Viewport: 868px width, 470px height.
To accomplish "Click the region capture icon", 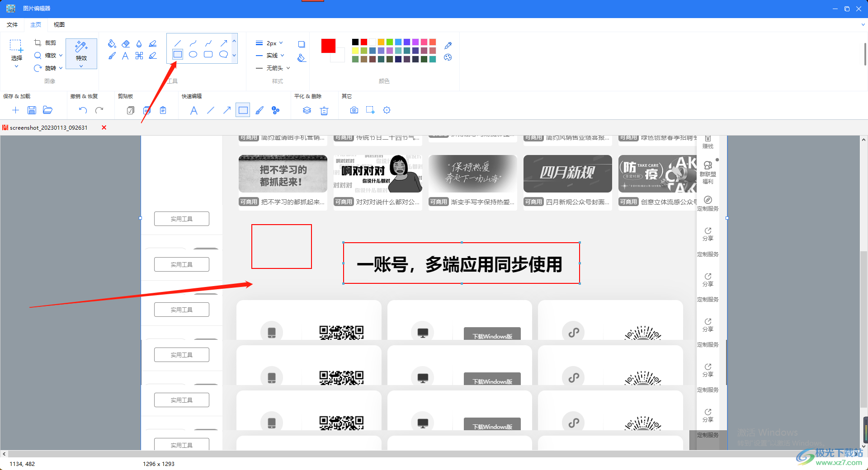I will tap(370, 110).
